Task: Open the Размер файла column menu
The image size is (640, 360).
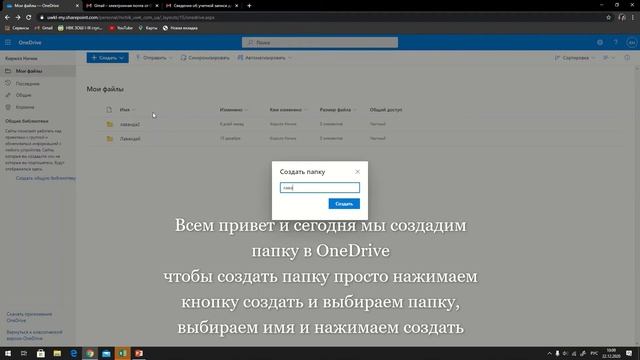Action: 337,110
